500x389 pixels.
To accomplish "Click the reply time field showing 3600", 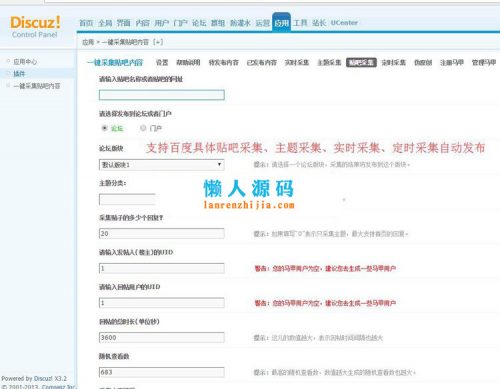I will (162, 337).
